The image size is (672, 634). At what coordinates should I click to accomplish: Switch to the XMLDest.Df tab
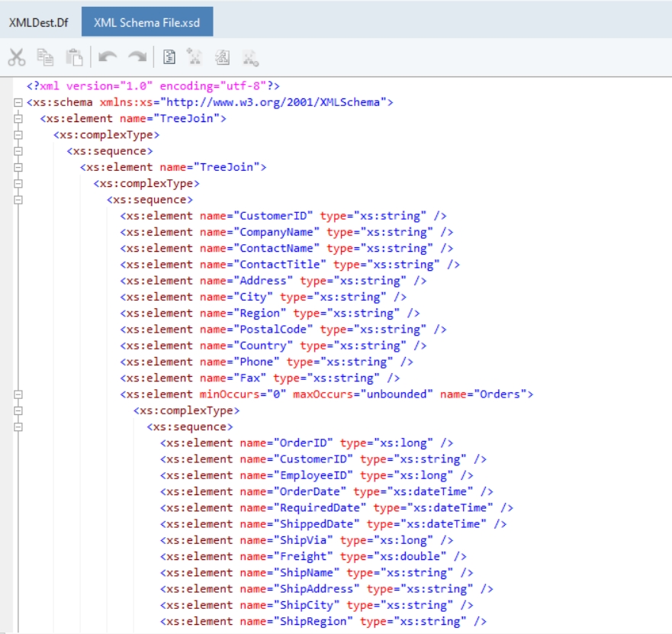[39, 22]
